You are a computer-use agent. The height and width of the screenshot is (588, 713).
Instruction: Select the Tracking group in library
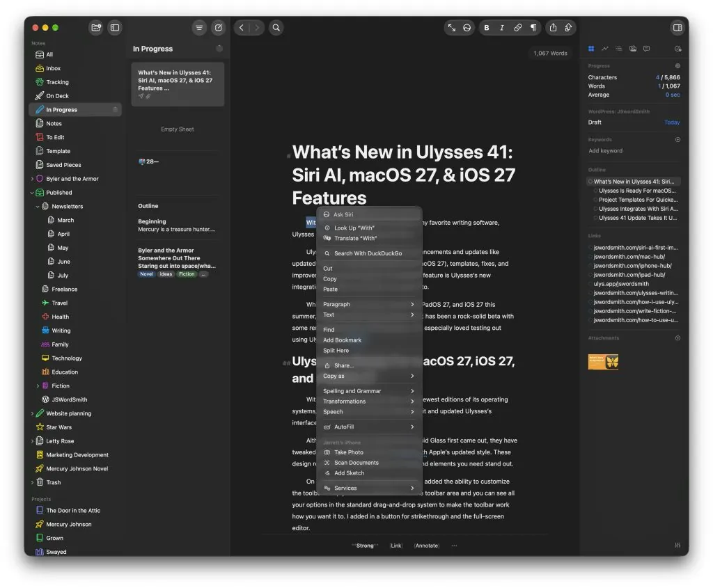click(x=75, y=82)
